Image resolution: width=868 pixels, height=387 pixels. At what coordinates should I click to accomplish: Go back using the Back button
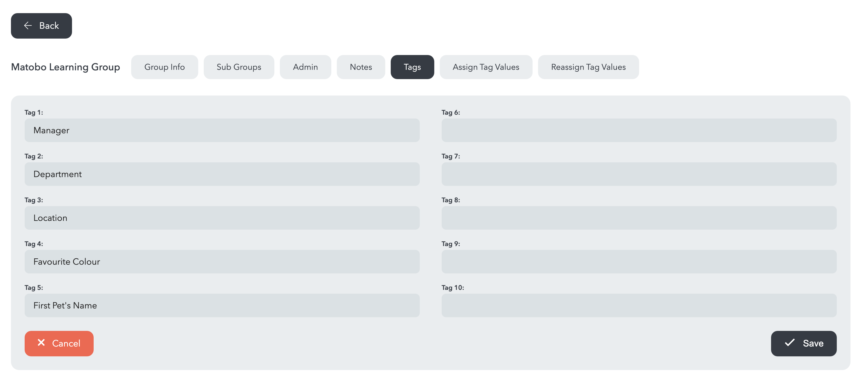41,26
